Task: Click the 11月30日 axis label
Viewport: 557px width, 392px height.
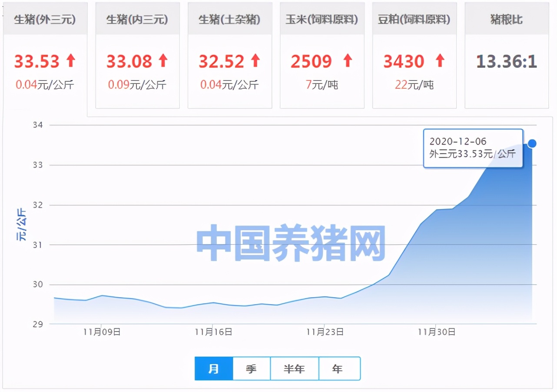Action: 436,332
